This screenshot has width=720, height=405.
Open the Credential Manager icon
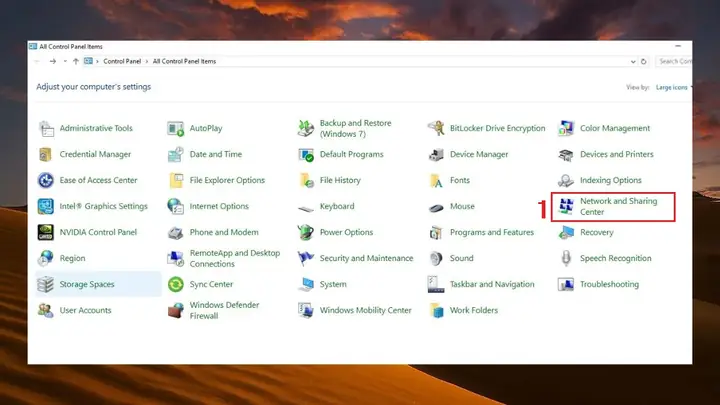tap(46, 155)
